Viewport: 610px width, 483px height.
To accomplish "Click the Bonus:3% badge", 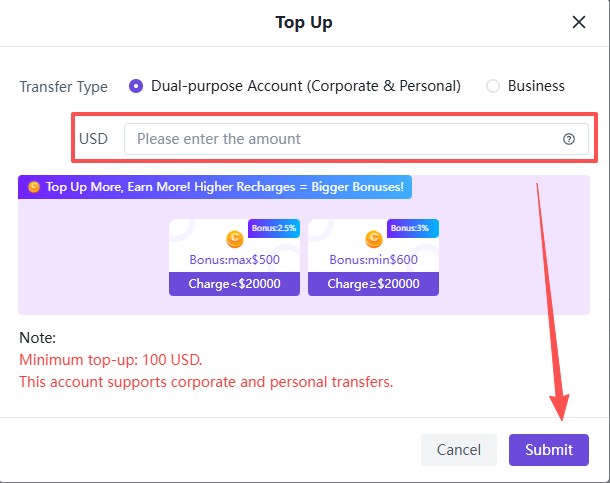I will 412,228.
